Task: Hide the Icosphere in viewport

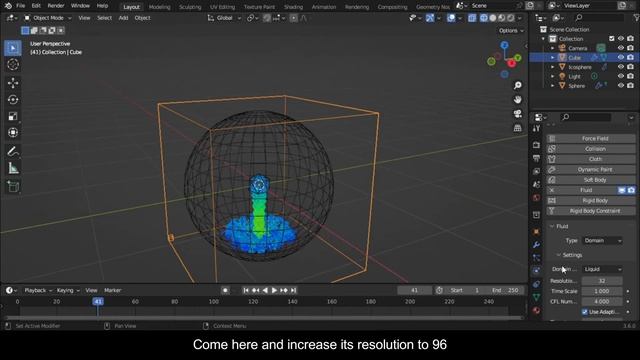Action: click(621, 67)
